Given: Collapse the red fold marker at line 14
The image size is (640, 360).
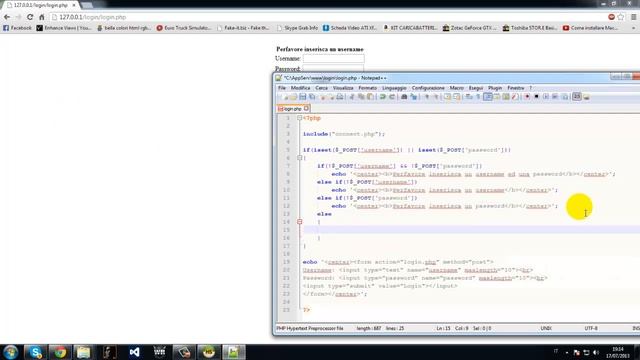Looking at the screenshot, I should coord(300,222).
